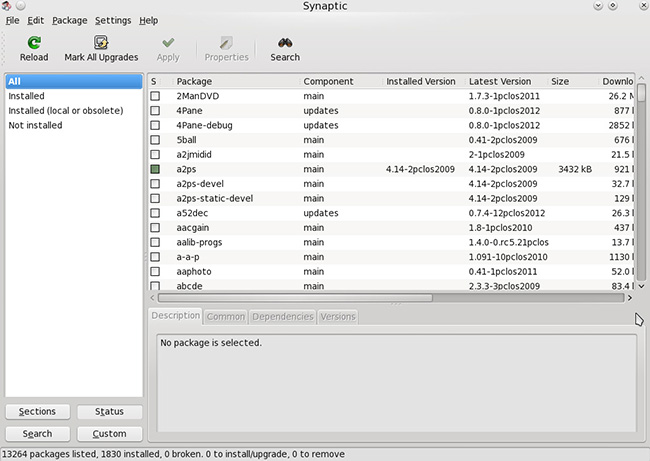This screenshot has width=650, height=461.
Task: Click the bottom-left Search filter button
Action: click(37, 434)
